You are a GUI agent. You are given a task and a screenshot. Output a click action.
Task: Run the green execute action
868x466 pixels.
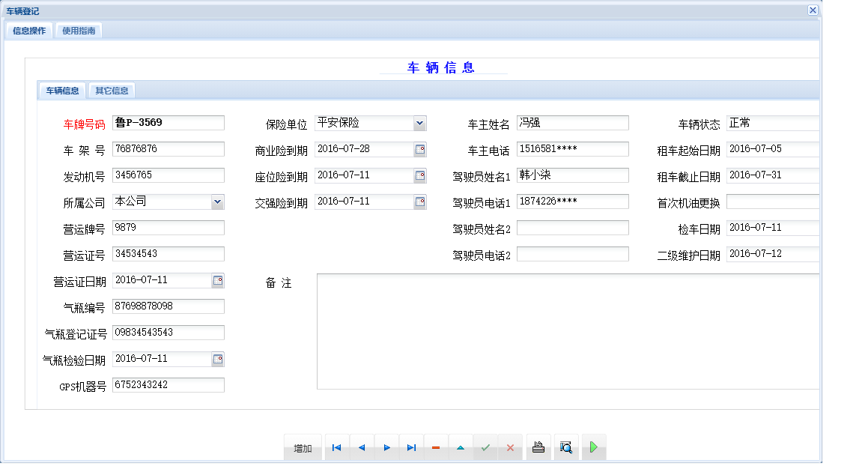click(x=594, y=447)
